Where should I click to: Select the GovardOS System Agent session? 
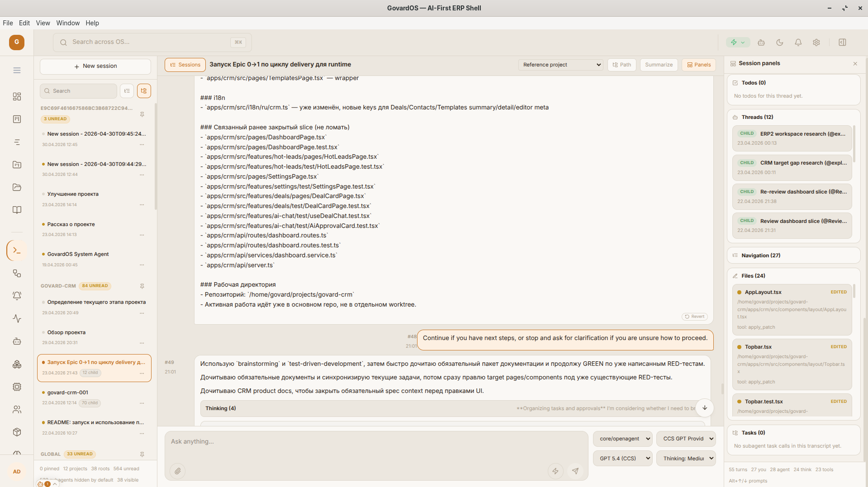(x=94, y=259)
